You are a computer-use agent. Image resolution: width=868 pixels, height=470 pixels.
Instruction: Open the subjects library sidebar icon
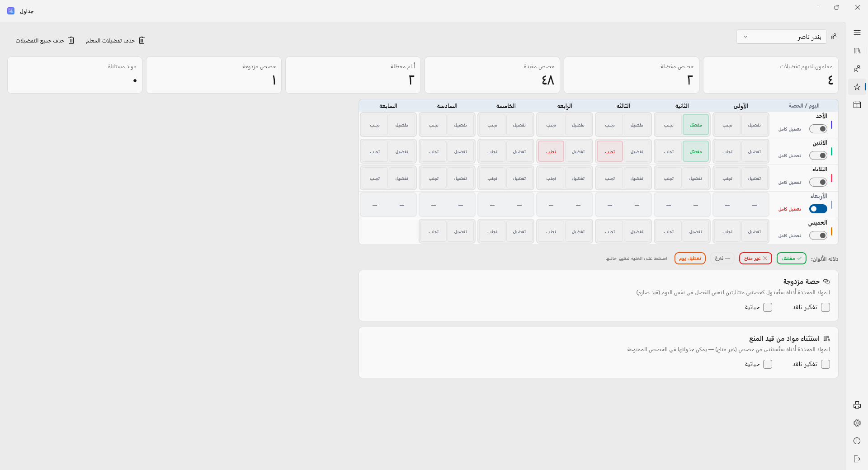tap(857, 51)
